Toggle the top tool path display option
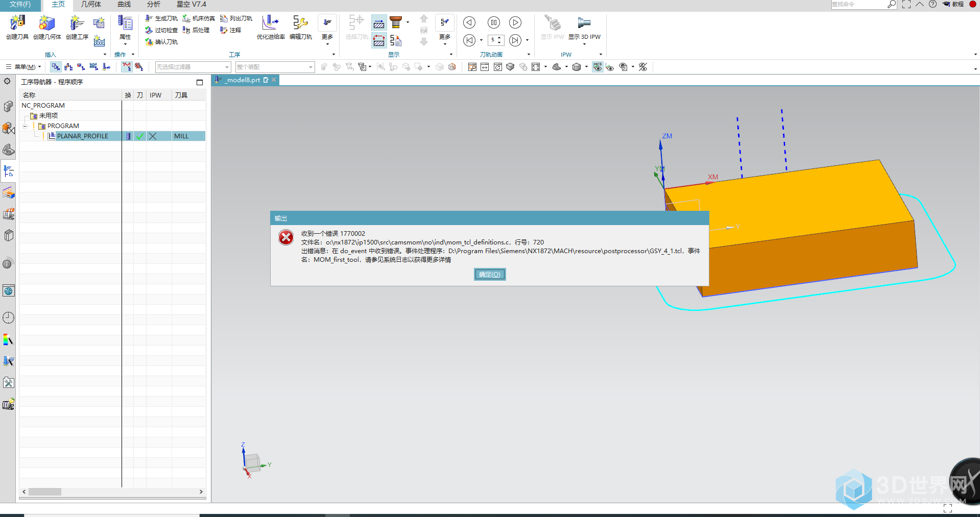Image resolution: width=980 pixels, height=517 pixels. 379,23
